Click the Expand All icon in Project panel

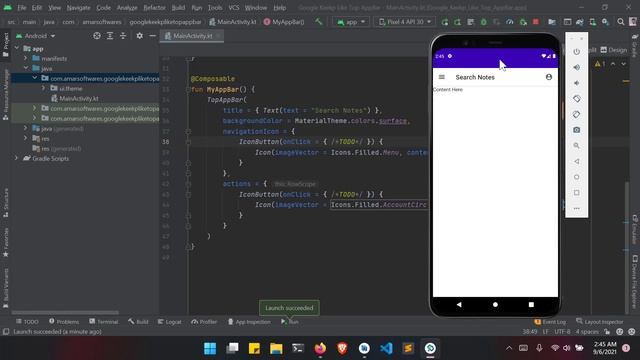tap(110, 36)
